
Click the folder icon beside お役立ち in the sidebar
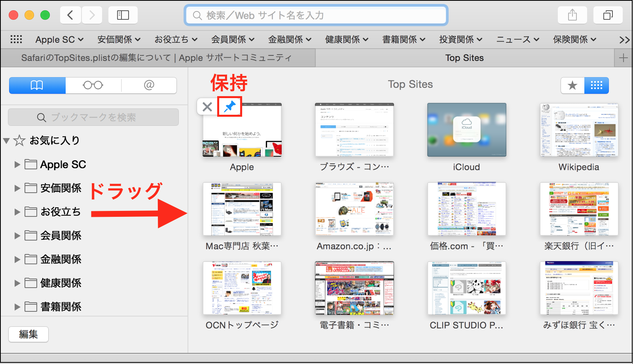click(x=31, y=212)
